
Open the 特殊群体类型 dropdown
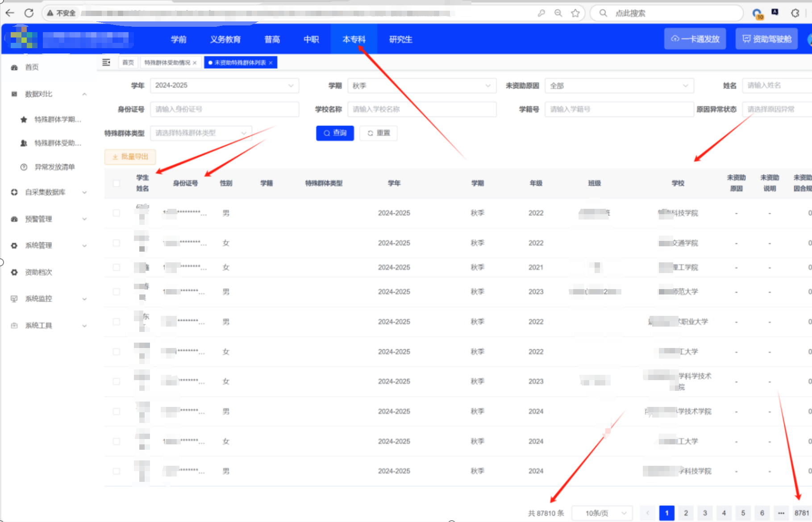(x=201, y=133)
